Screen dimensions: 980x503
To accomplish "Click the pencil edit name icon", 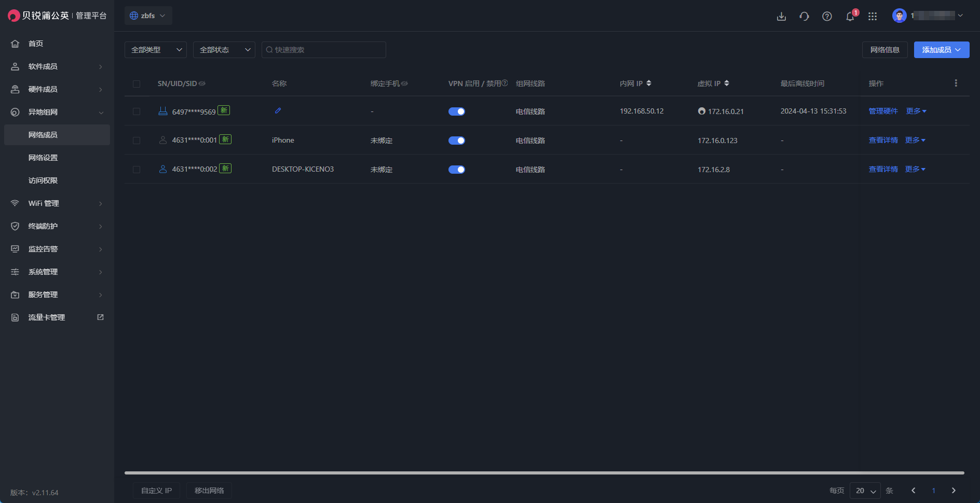I will click(x=278, y=110).
